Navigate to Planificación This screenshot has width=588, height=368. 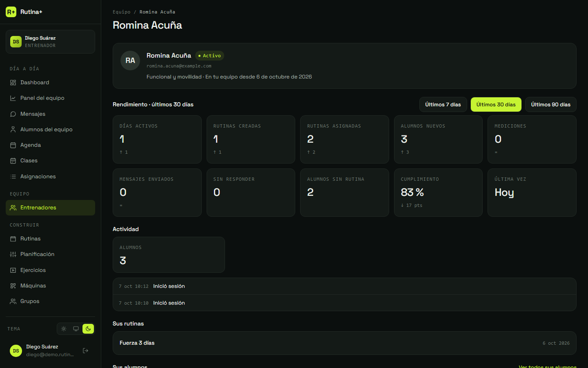pos(50,254)
